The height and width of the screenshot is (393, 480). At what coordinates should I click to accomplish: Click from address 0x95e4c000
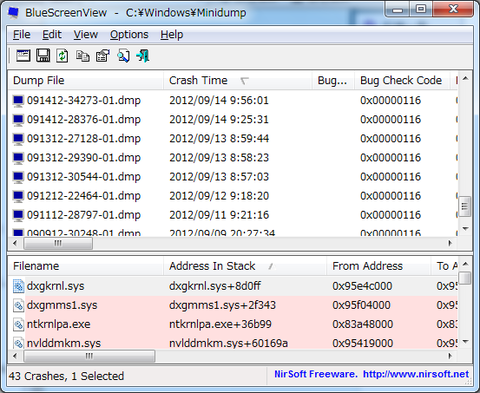(362, 286)
